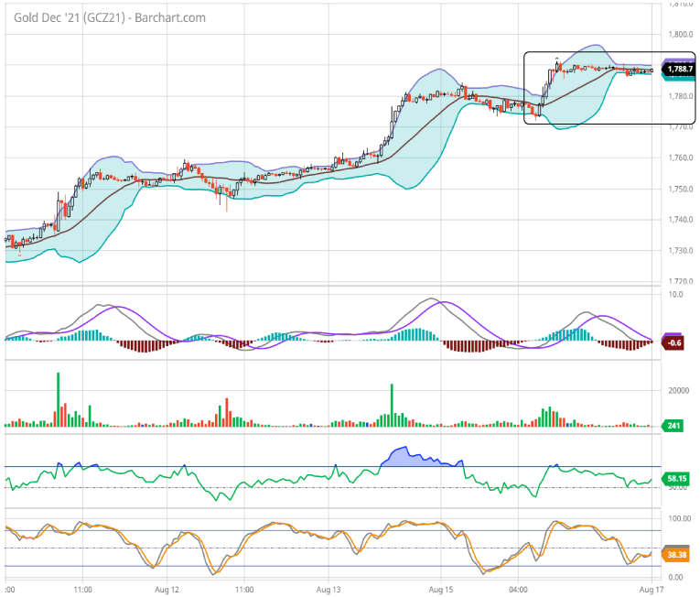Click the orange 38.38 stochastic value tag

pyautogui.click(x=678, y=555)
